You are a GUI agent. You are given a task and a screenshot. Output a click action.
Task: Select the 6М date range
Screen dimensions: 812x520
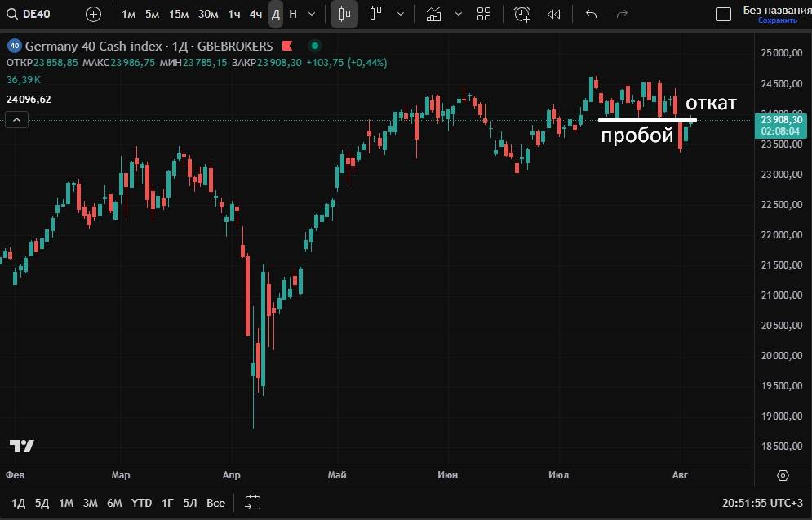click(114, 503)
